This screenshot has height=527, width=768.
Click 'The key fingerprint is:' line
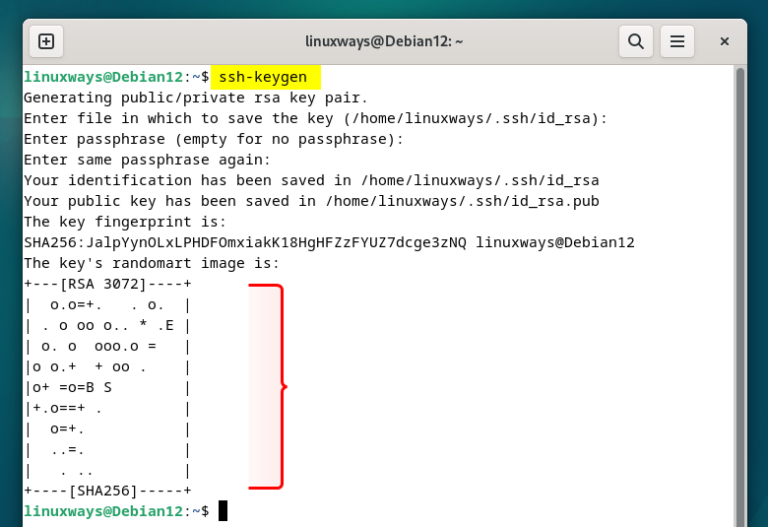coord(125,222)
